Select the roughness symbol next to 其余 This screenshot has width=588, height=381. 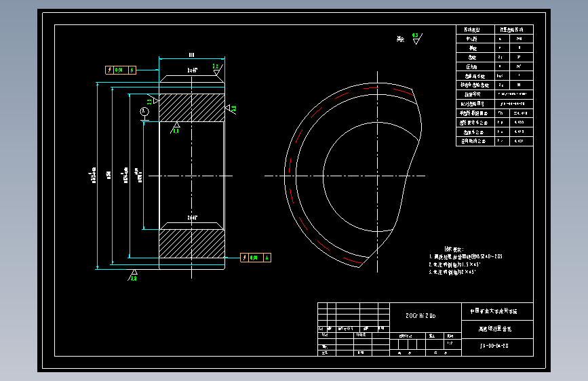tap(417, 39)
